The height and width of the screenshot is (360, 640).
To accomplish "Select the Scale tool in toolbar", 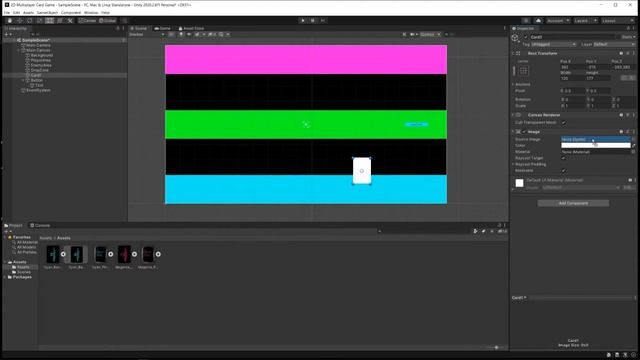I will tap(40, 20).
